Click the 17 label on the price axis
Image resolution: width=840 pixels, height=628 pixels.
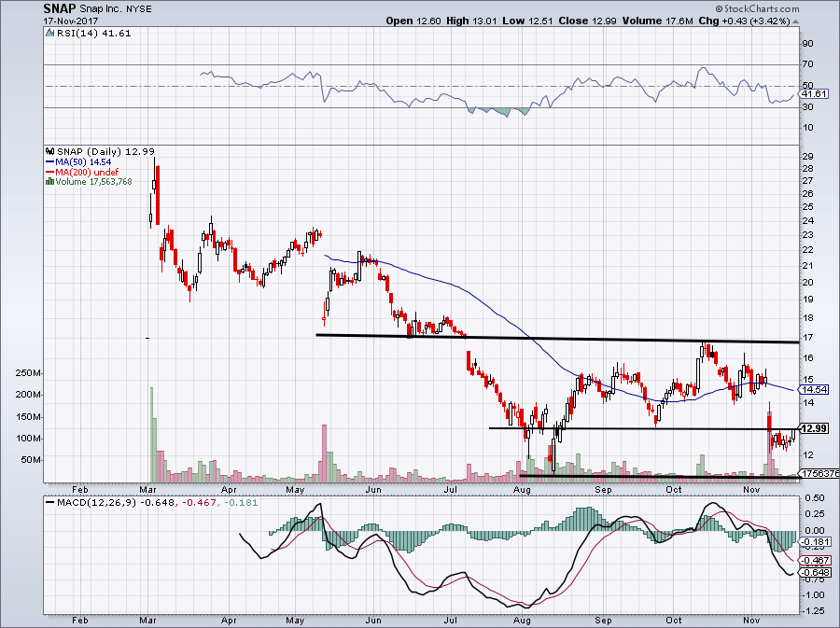[807, 338]
